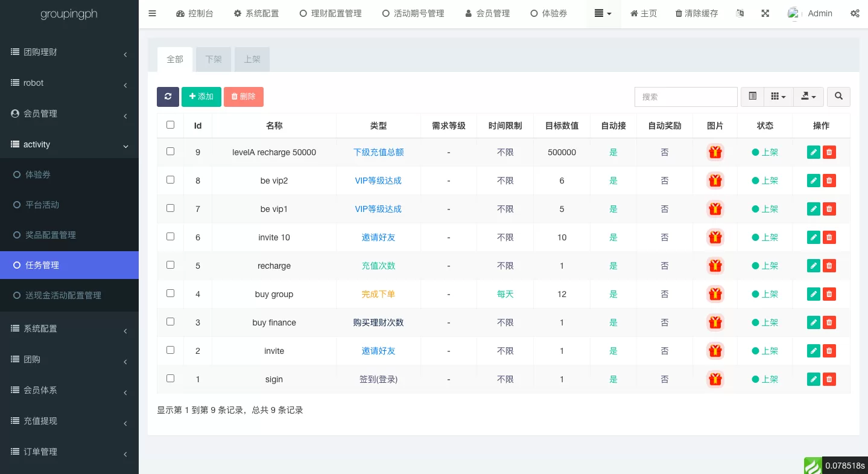This screenshot has width=868, height=474.
Task: Check the select-all checkbox in table header
Action: click(170, 125)
